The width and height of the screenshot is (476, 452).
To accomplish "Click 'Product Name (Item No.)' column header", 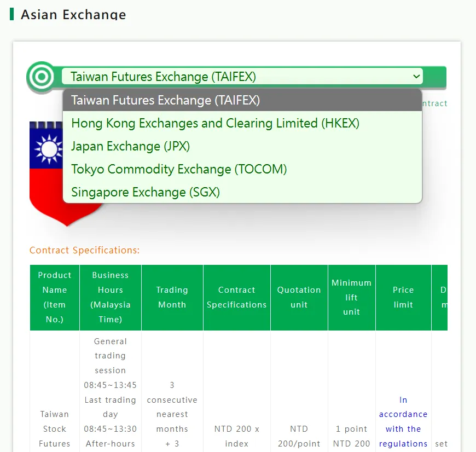I will point(55,298).
